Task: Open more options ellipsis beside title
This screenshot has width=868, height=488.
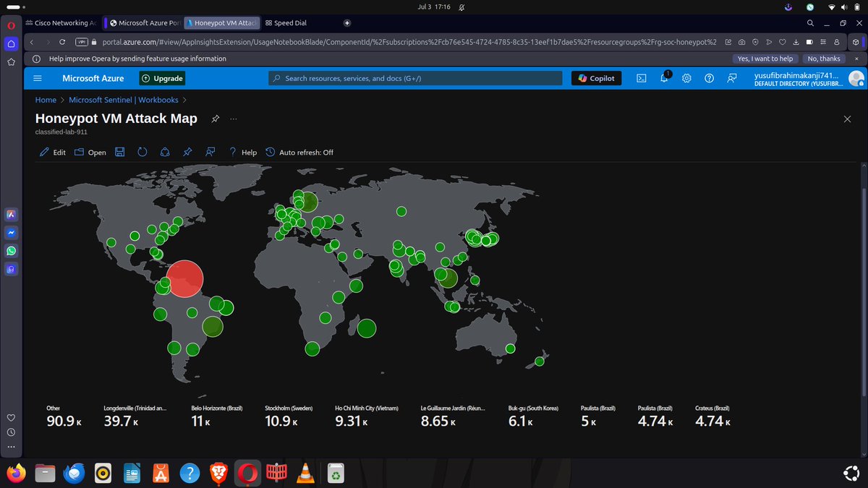Action: click(x=233, y=119)
